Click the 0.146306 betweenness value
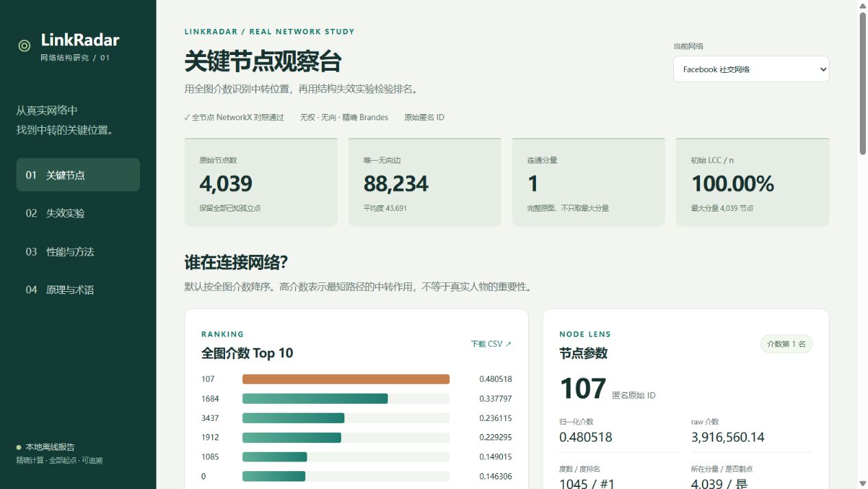The height and width of the screenshot is (489, 868). pos(495,476)
